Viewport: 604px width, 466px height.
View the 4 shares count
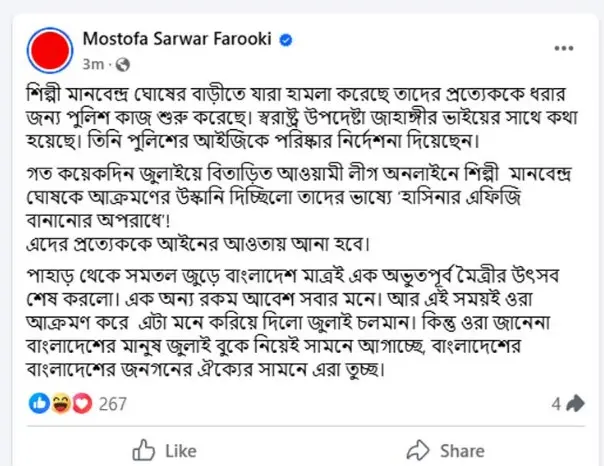556,403
